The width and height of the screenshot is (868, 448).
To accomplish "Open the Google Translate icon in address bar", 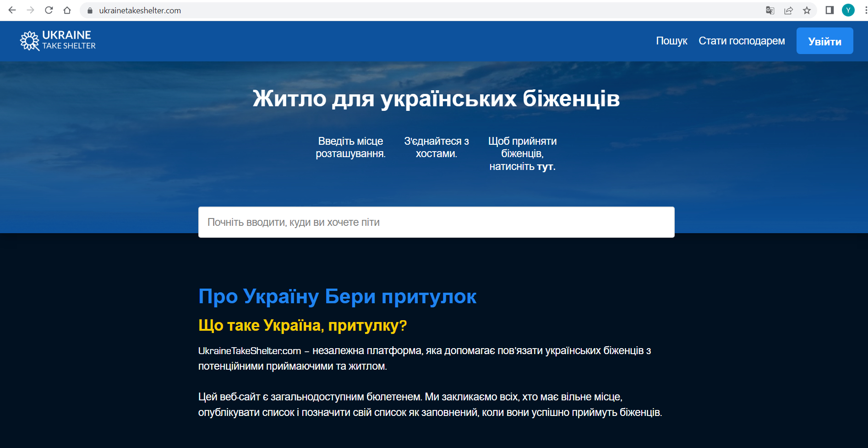I will coord(770,11).
